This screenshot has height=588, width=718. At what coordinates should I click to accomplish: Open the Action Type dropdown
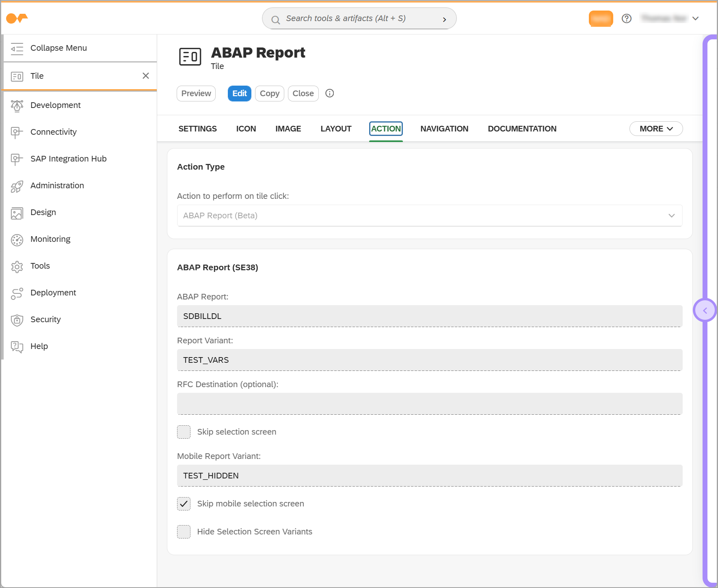(x=429, y=215)
